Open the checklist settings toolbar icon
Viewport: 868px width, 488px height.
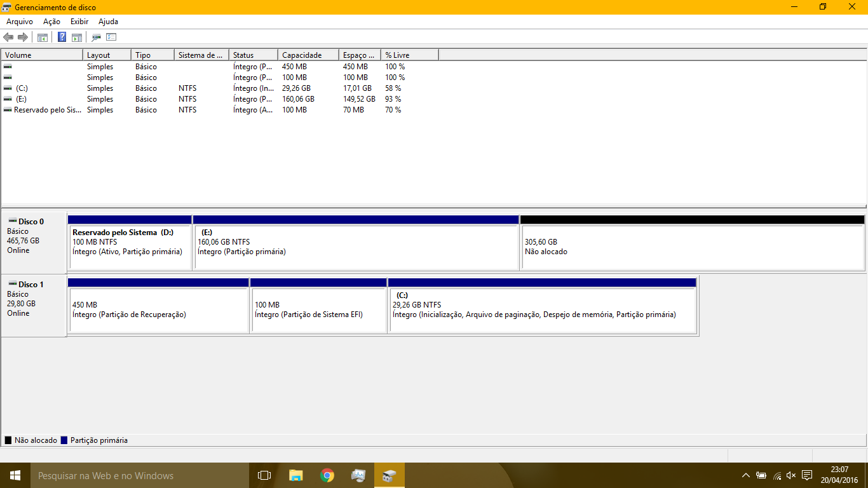111,37
